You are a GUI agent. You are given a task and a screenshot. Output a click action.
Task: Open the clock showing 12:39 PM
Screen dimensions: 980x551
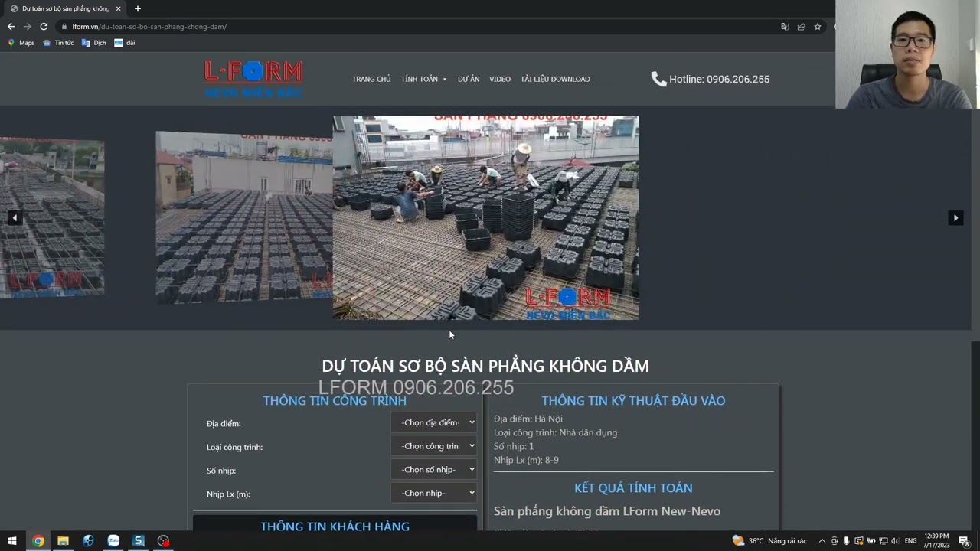click(936, 540)
